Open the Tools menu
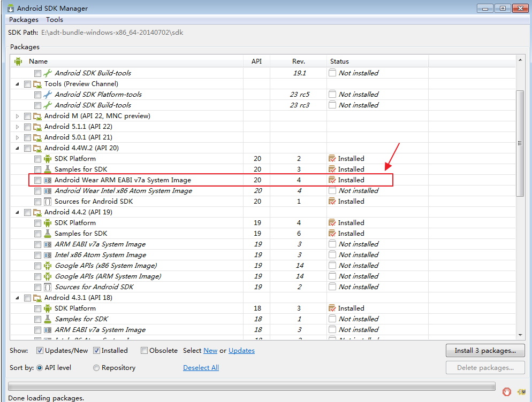This screenshot has height=402, width=532. tap(55, 20)
